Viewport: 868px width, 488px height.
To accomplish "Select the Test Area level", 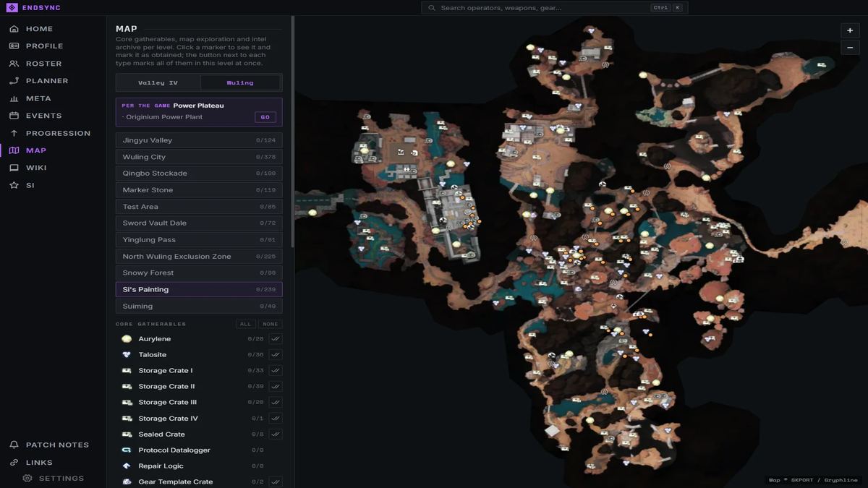I will (x=199, y=207).
